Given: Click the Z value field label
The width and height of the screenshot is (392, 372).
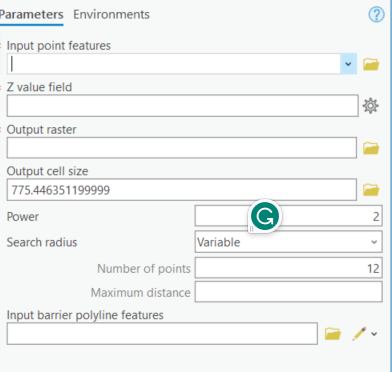Looking at the screenshot, I should (39, 87).
